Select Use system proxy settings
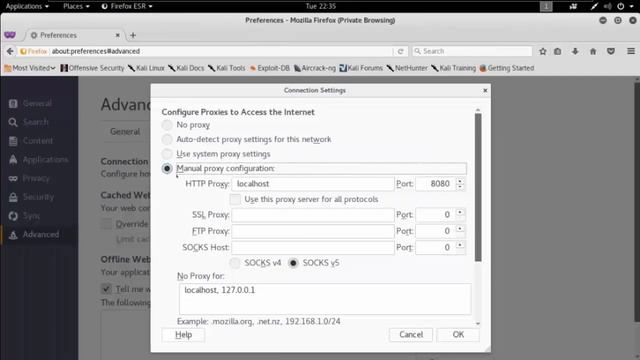640x360 pixels. tap(167, 154)
